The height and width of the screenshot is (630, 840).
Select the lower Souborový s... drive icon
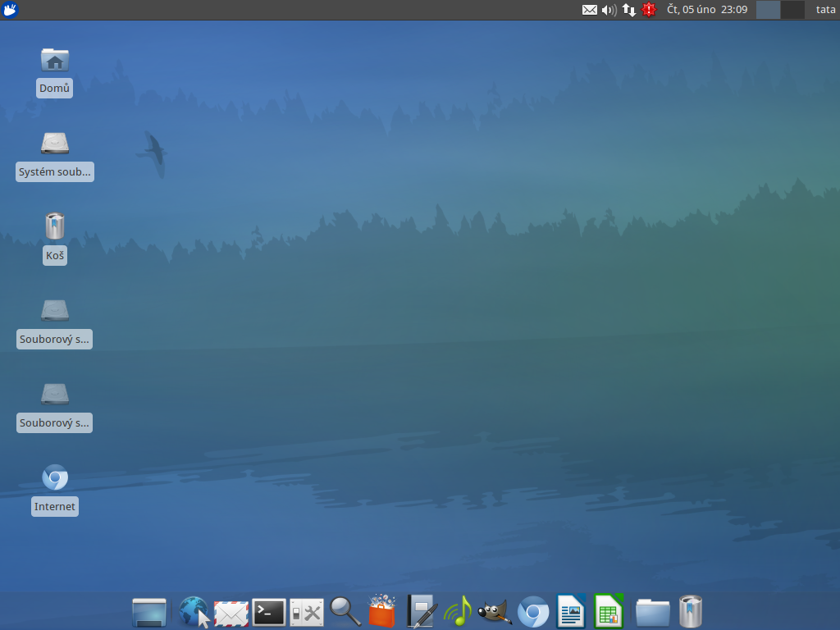[55, 394]
